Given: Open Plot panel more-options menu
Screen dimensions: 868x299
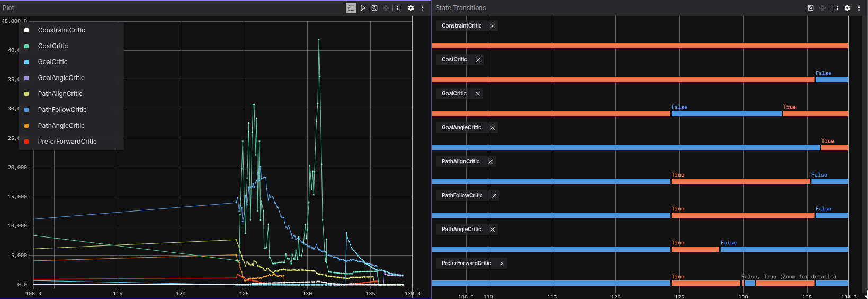Looking at the screenshot, I should pyautogui.click(x=423, y=8).
